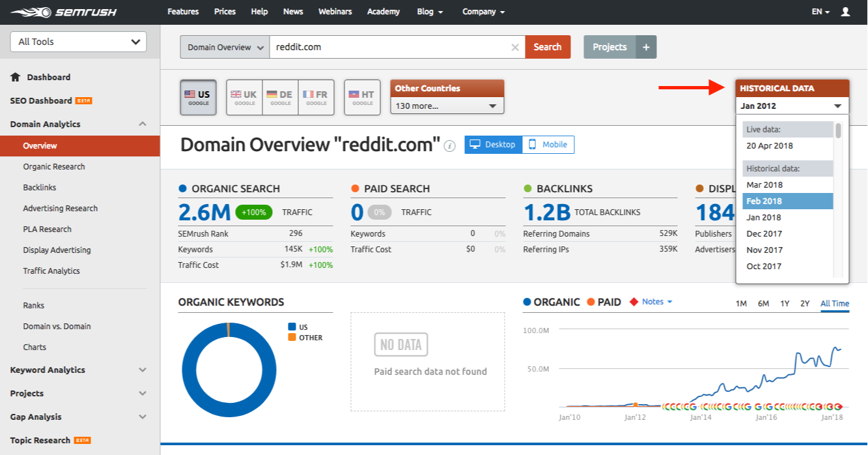868x455 pixels.
Task: Clear the domain search field with X
Action: pyautogui.click(x=515, y=47)
